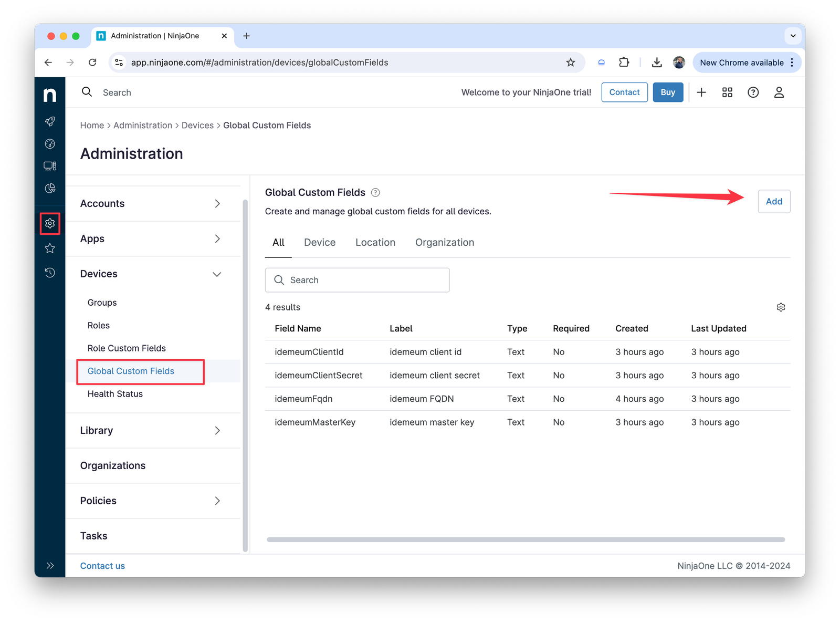The width and height of the screenshot is (840, 623).
Task: Click the custom fields search input
Action: point(357,280)
